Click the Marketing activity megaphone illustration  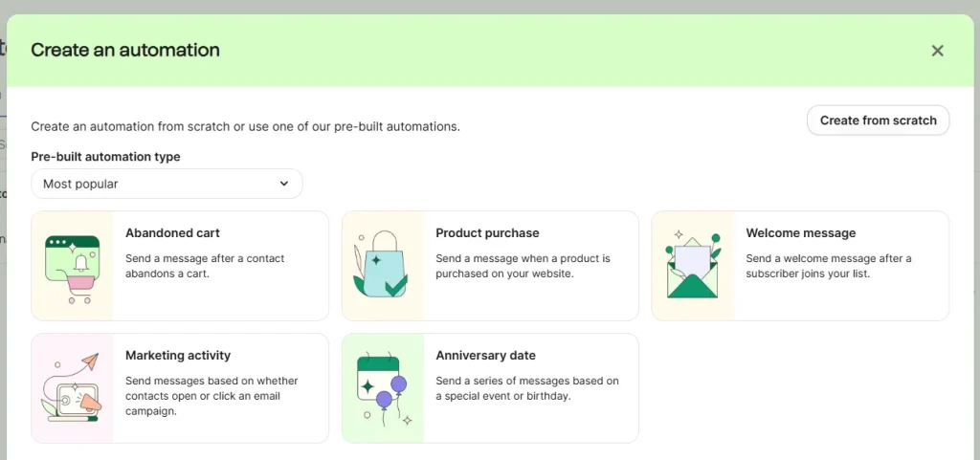point(73,388)
